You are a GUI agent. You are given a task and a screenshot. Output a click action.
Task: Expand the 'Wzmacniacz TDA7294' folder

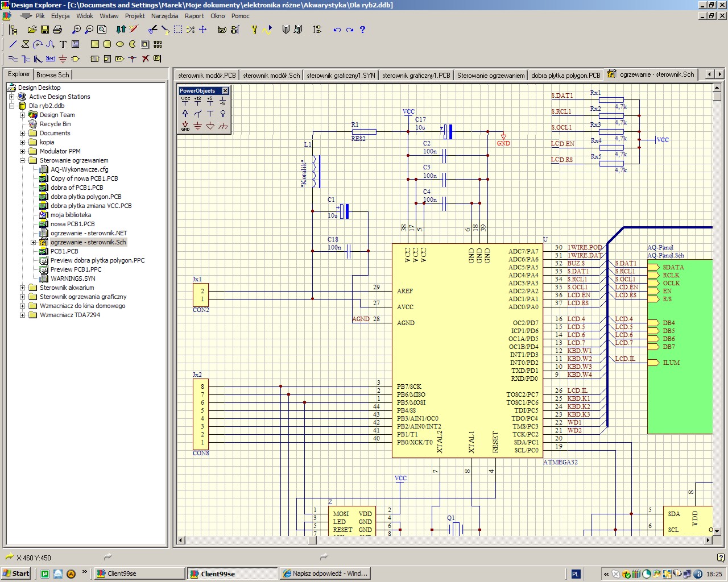pyautogui.click(x=23, y=315)
